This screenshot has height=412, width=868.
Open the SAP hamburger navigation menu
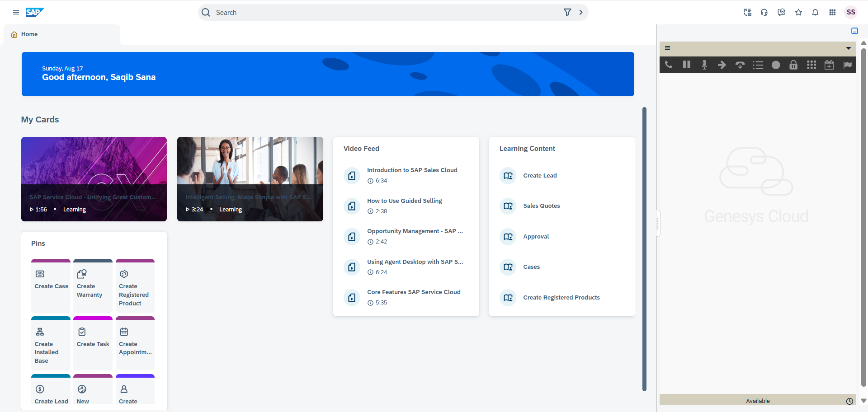[16, 13]
